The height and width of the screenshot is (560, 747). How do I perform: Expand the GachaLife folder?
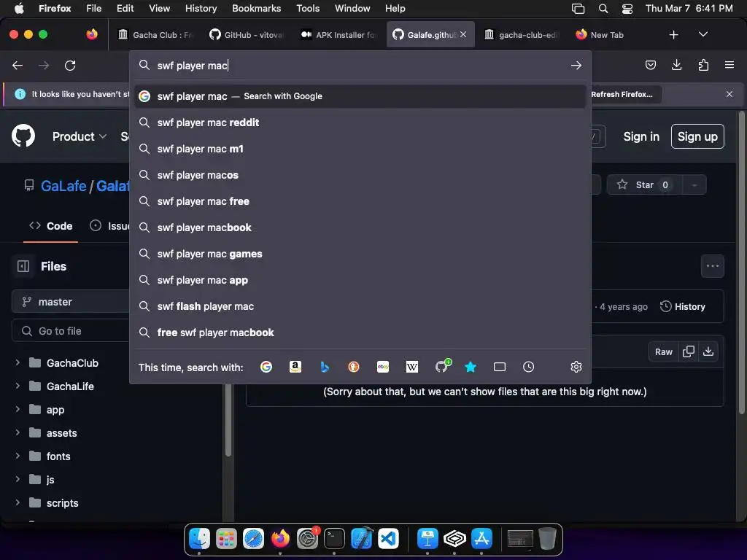[18, 386]
